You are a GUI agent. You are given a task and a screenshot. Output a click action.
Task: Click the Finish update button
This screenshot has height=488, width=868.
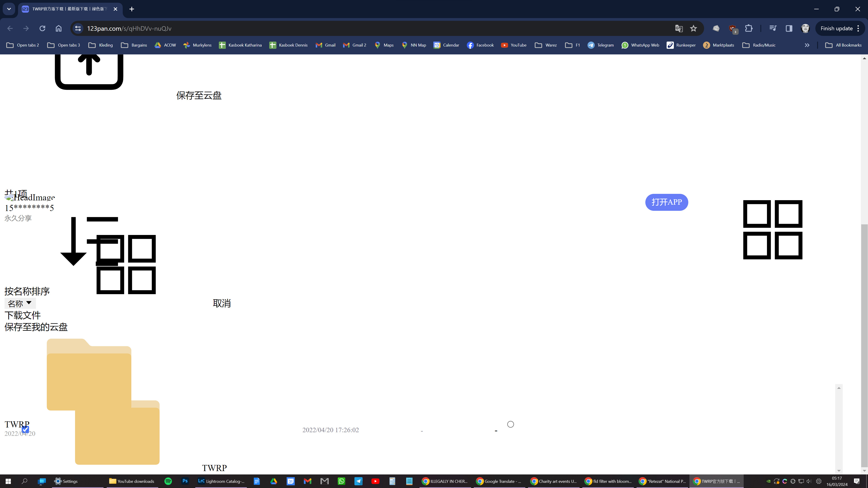[x=840, y=28]
